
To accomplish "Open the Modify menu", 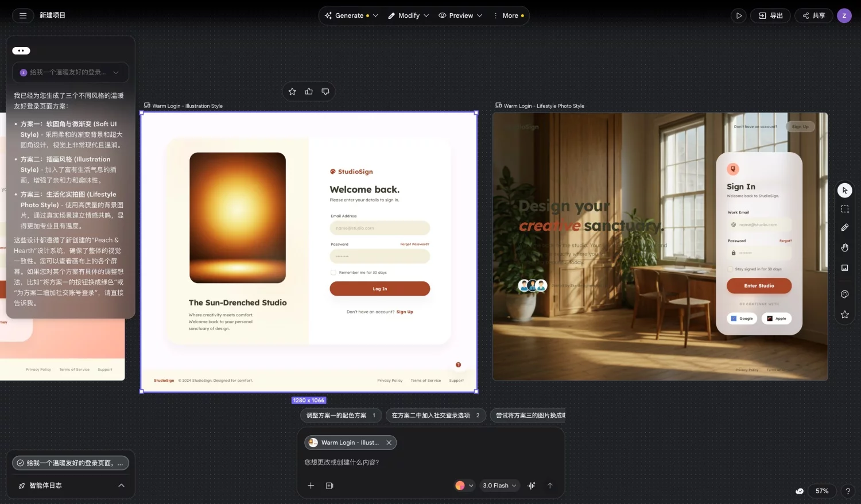I will [409, 15].
